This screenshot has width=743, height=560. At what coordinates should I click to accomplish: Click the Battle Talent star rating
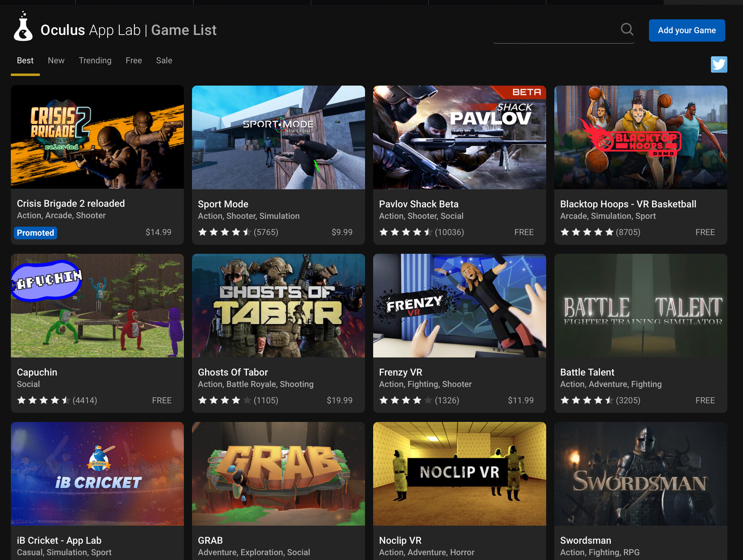pos(587,400)
